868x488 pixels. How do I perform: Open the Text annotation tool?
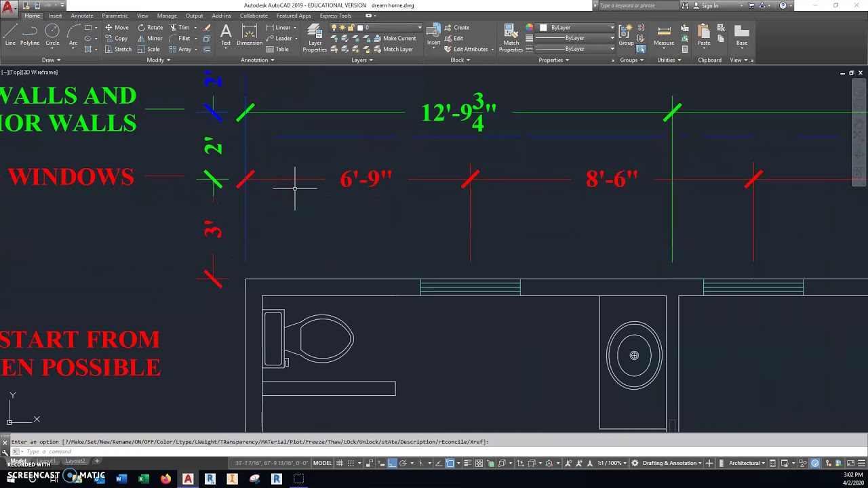click(x=226, y=35)
